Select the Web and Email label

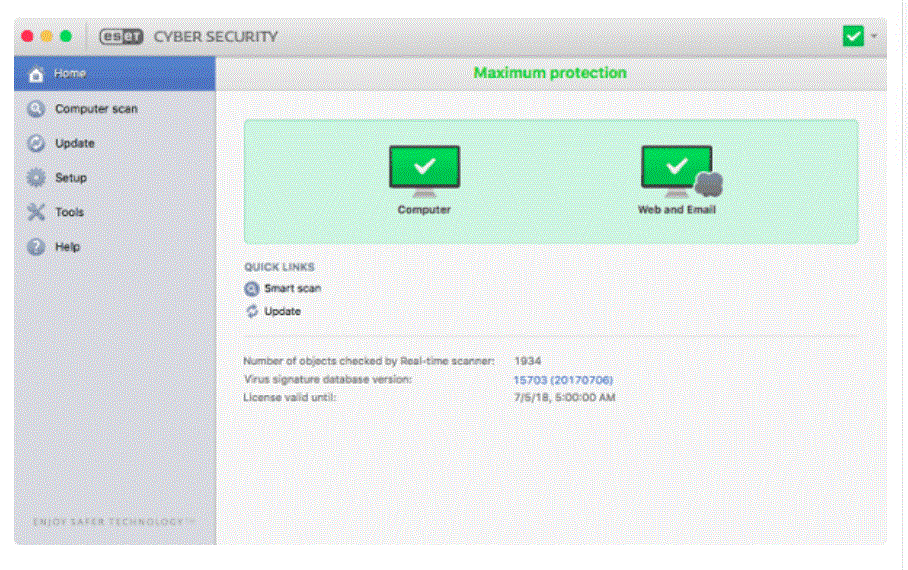point(677,210)
